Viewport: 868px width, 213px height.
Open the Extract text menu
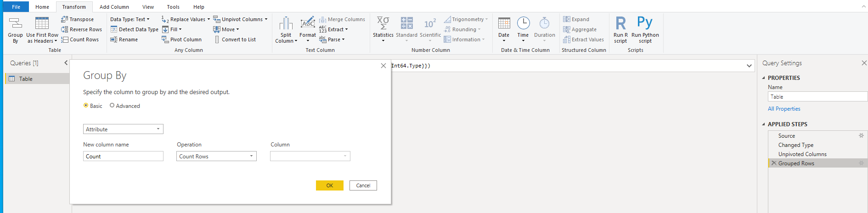click(333, 29)
